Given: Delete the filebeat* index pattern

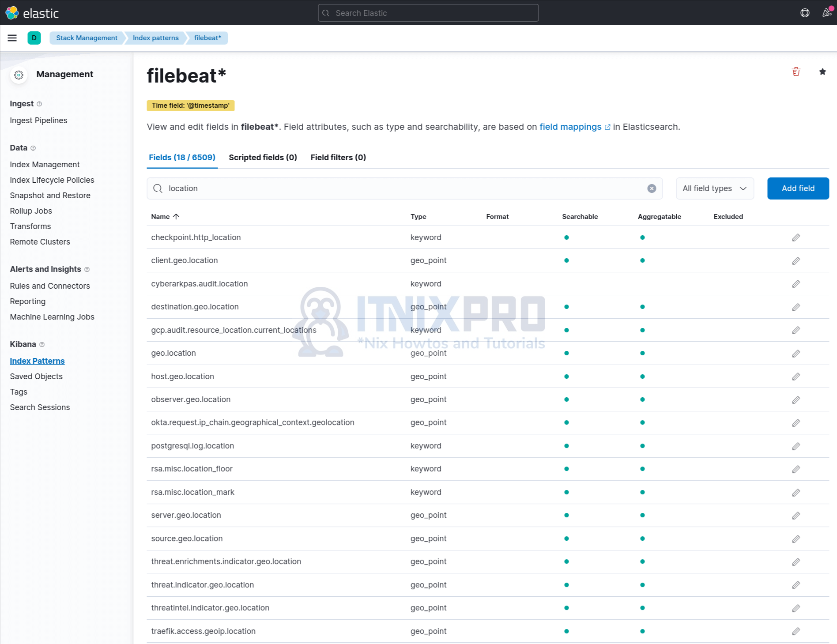Looking at the screenshot, I should tap(796, 72).
